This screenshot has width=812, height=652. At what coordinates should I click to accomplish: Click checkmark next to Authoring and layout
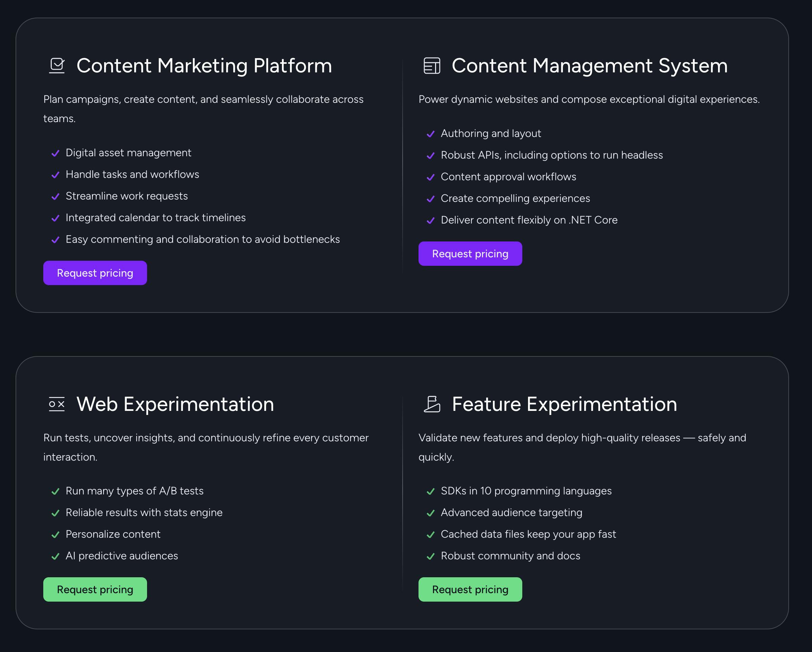coord(430,134)
